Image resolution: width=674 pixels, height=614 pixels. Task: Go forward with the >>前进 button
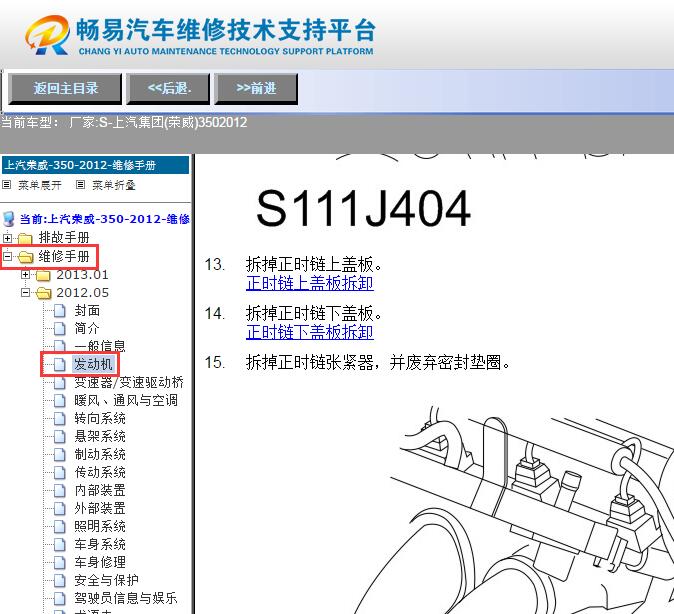[x=256, y=89]
